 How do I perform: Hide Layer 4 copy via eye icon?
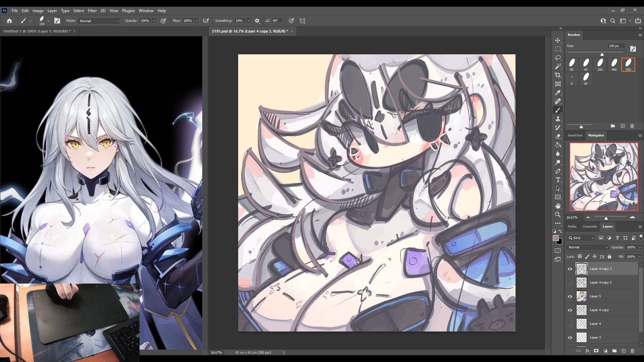coord(570,310)
